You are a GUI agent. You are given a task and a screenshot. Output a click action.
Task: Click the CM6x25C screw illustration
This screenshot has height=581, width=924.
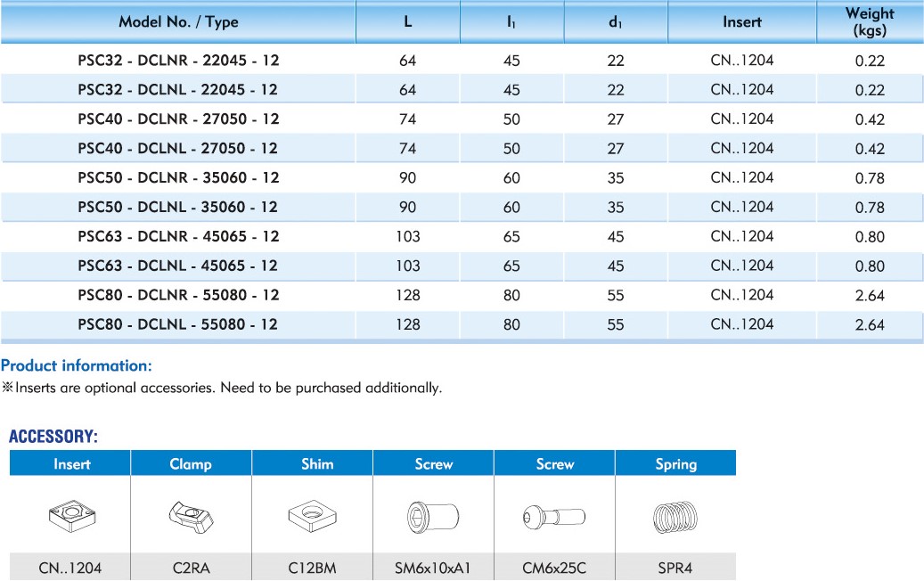[554, 518]
